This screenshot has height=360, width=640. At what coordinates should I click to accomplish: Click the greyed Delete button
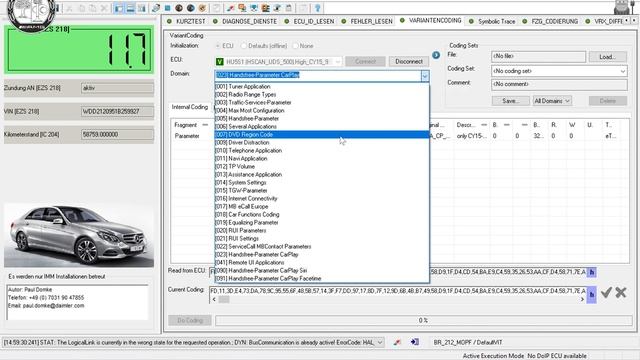607,101
